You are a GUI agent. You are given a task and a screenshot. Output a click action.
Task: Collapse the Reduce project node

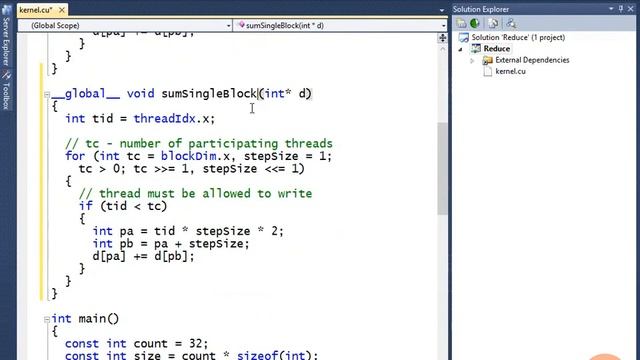click(461, 49)
